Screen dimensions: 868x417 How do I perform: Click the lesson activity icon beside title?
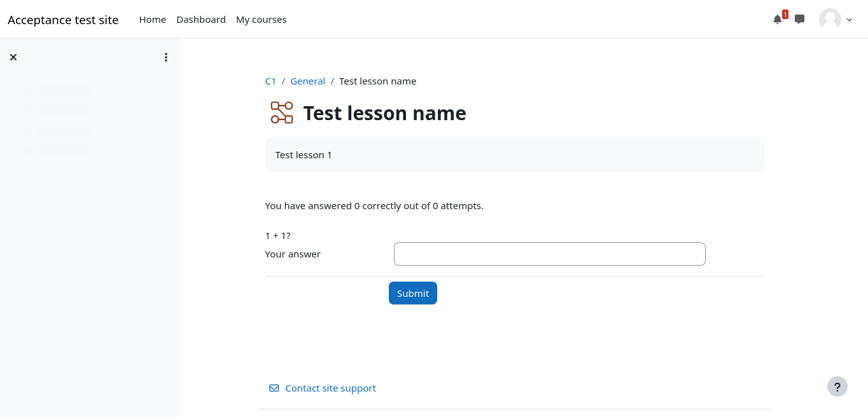(x=281, y=113)
